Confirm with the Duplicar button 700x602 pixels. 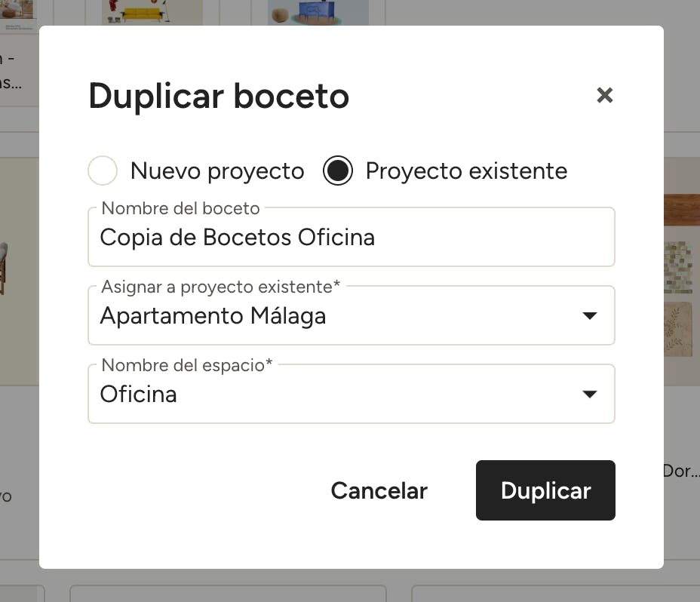(x=545, y=490)
